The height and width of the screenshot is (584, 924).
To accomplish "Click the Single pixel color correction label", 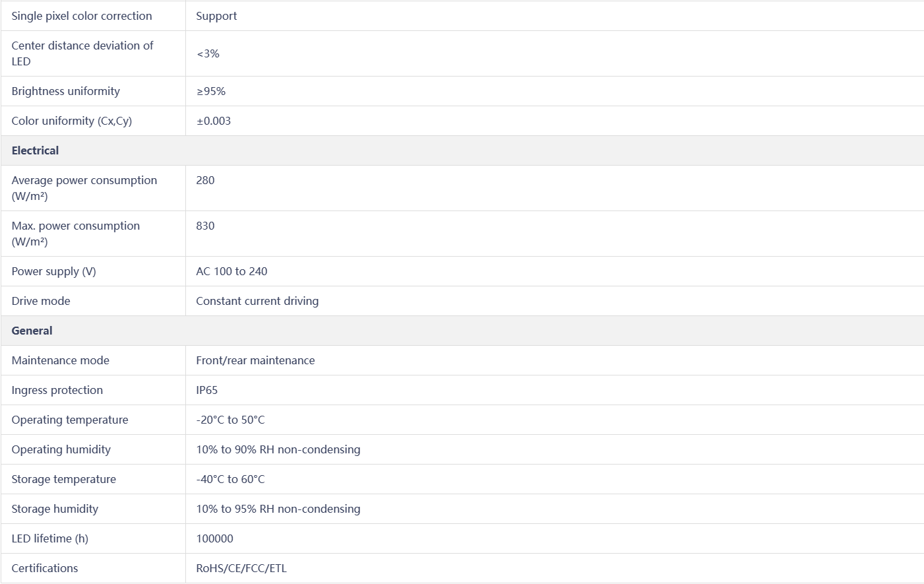I will point(82,16).
